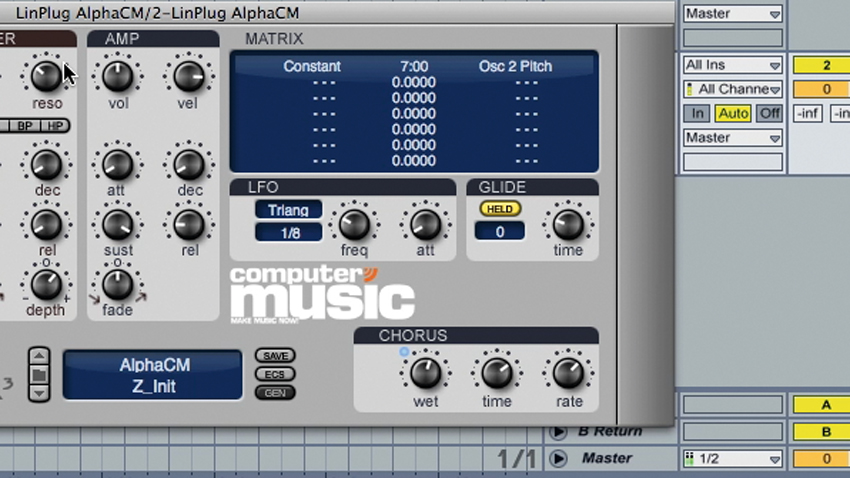Select the Constant source in matrix row one
850x478 pixels.
pyautogui.click(x=312, y=66)
